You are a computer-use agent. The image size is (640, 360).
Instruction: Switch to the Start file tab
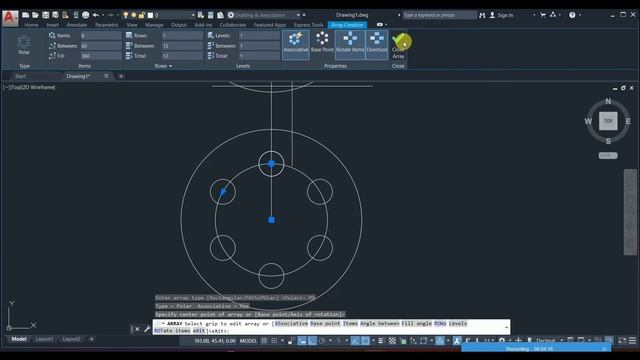coord(20,76)
